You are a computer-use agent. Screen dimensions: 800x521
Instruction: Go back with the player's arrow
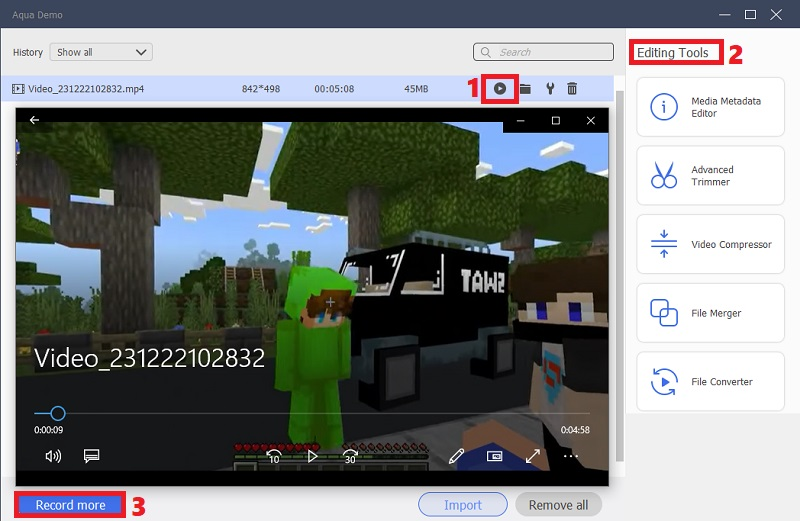(x=34, y=120)
